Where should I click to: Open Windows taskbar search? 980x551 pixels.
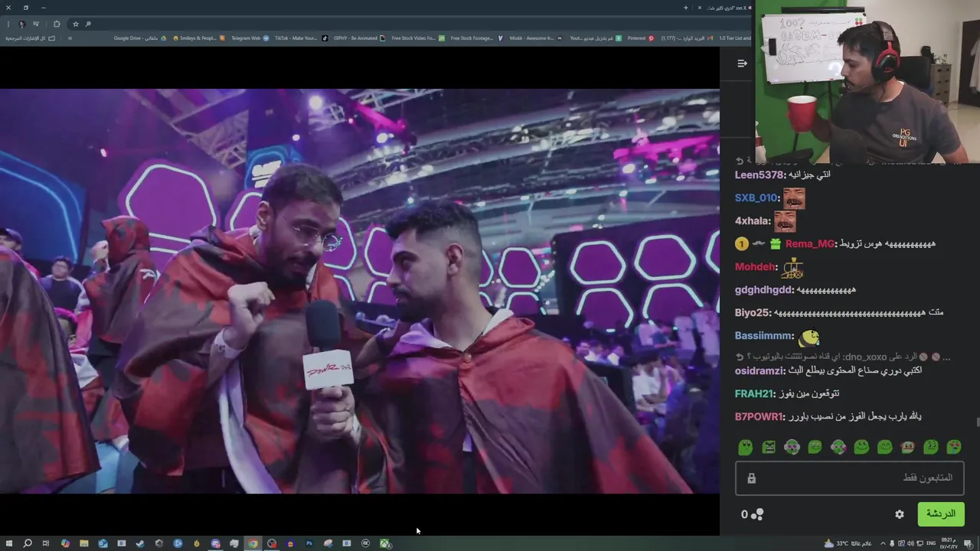28,543
